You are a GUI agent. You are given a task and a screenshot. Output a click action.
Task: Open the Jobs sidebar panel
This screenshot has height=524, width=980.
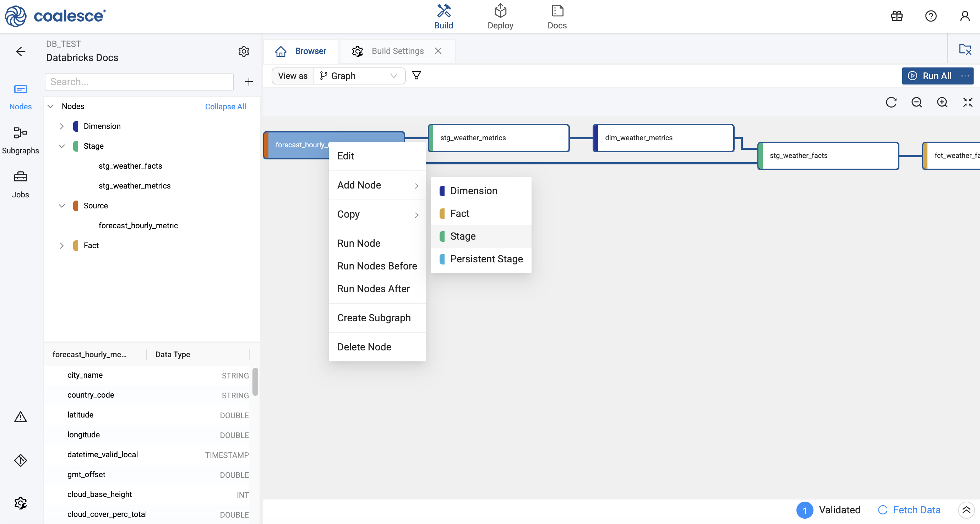click(x=21, y=185)
